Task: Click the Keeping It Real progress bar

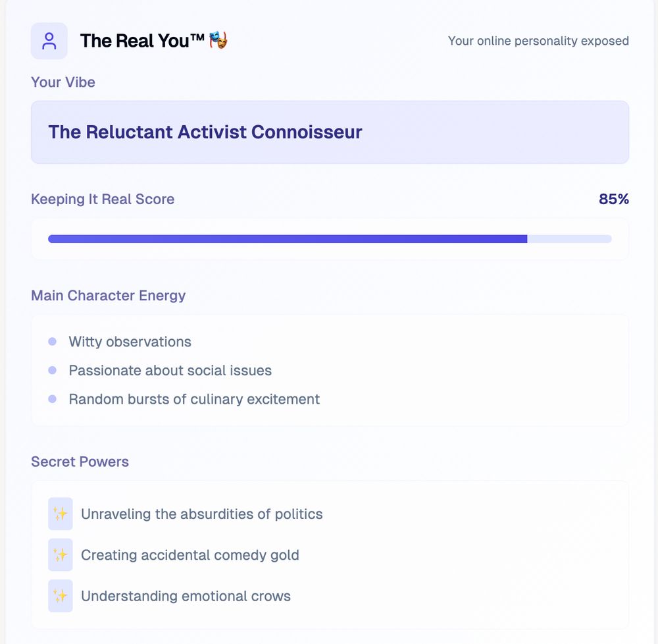Action: click(x=330, y=239)
